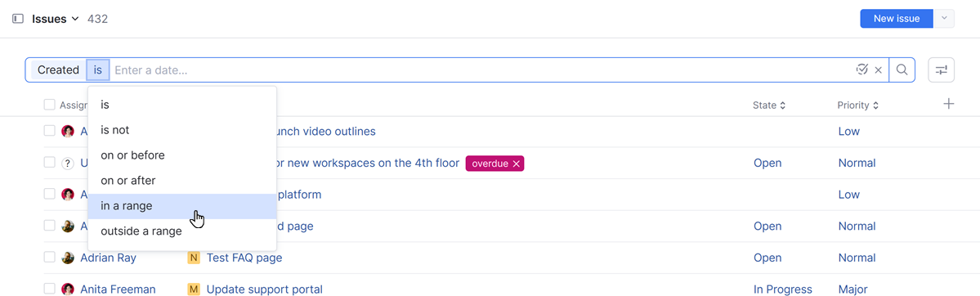Viewport: 980px width, 296px height.
Task: Sort by the State column
Action: 769,105
